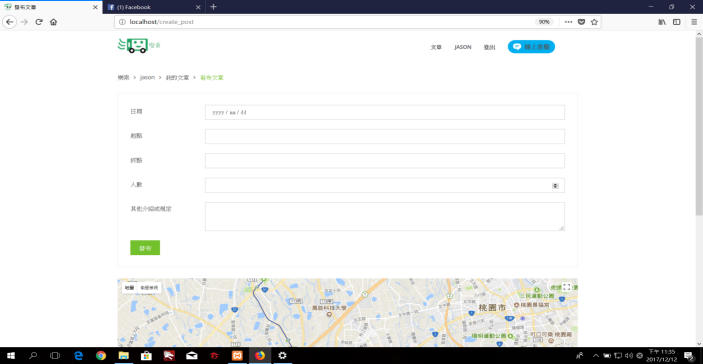Reload the page with the refresh icon
The width and height of the screenshot is (703, 364).
coord(39,22)
